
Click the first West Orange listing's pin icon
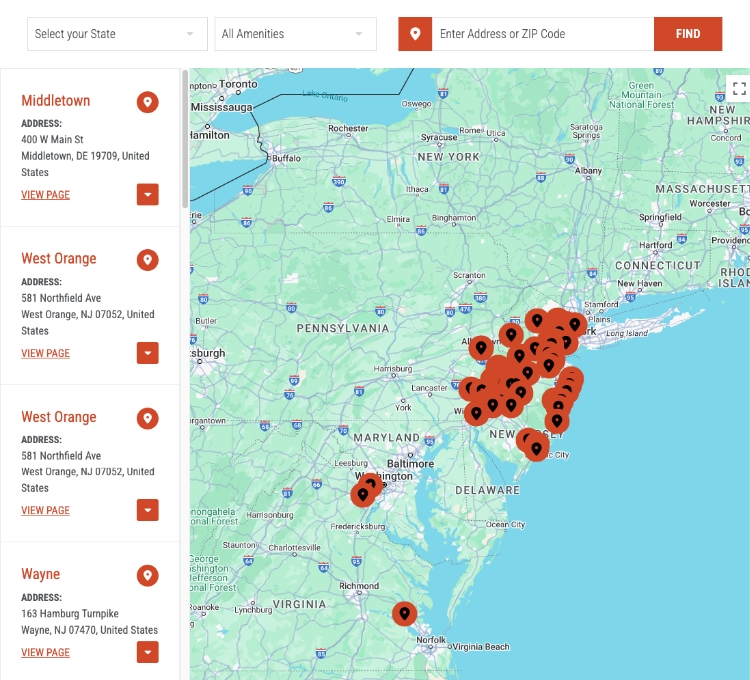click(148, 260)
